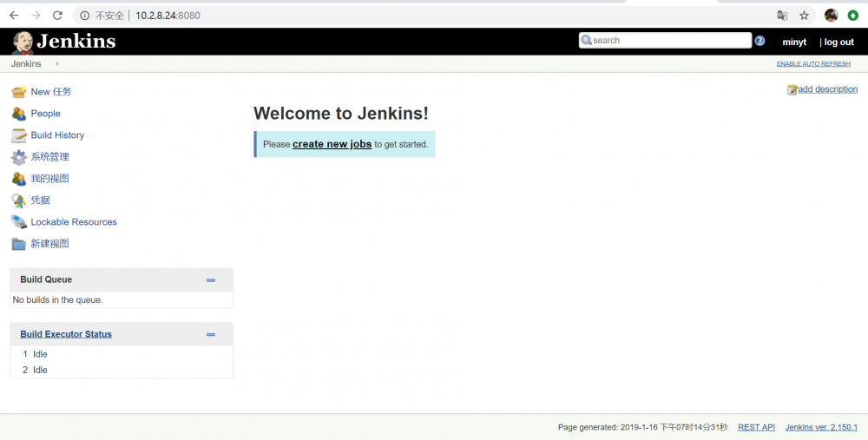Click the search help question-mark icon
868x440 pixels.
click(759, 41)
